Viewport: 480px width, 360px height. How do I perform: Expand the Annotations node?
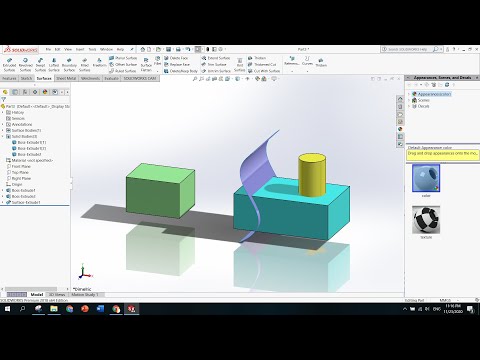(x=3, y=124)
